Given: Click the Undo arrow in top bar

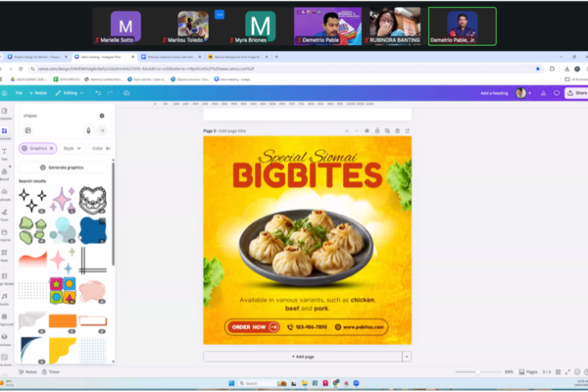Looking at the screenshot, I should point(98,92).
